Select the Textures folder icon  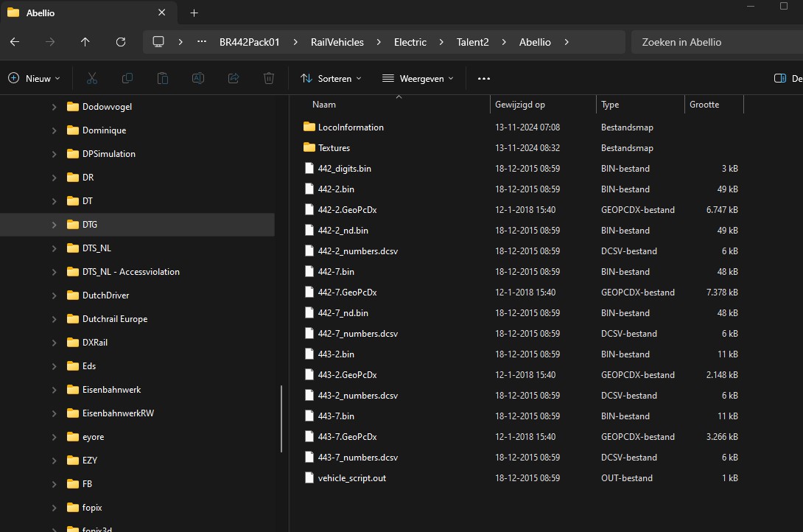(x=309, y=147)
